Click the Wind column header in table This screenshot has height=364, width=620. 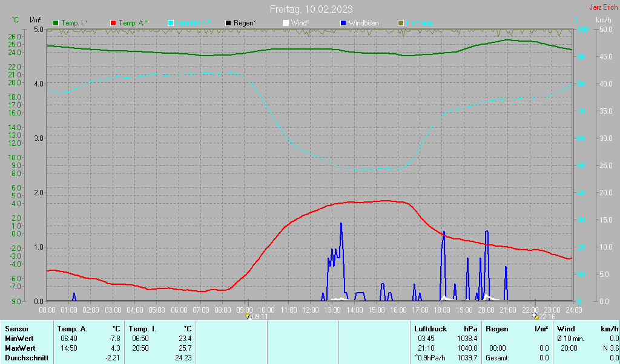(x=566, y=329)
